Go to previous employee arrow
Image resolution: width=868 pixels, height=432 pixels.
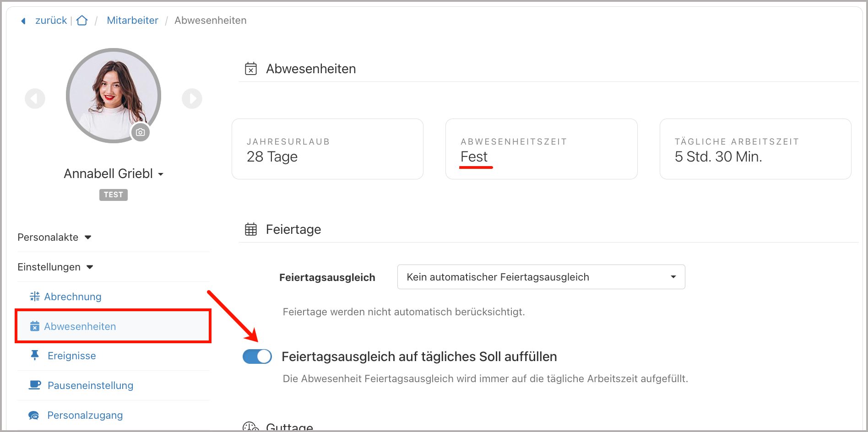pos(35,98)
